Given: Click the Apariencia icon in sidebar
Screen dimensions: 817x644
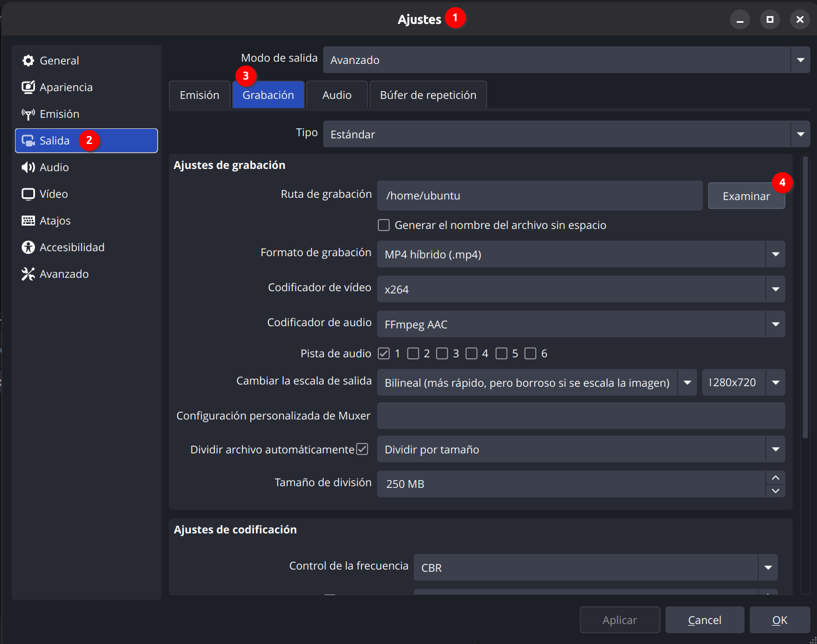Looking at the screenshot, I should tap(28, 87).
